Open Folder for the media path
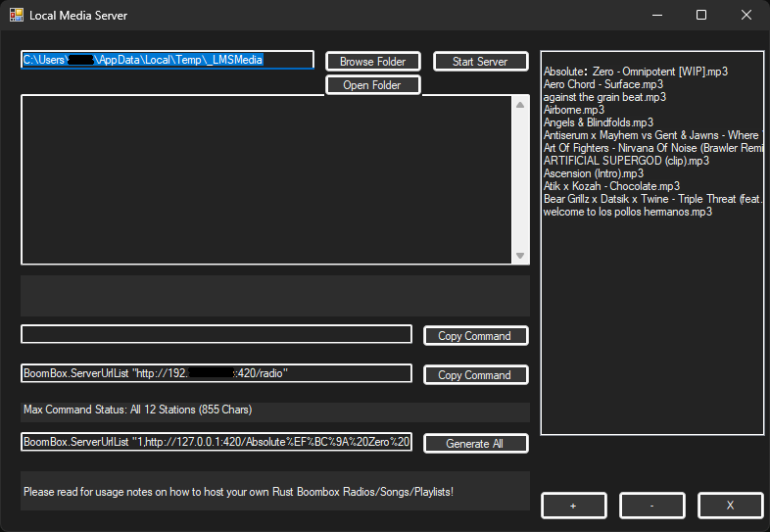 point(372,85)
